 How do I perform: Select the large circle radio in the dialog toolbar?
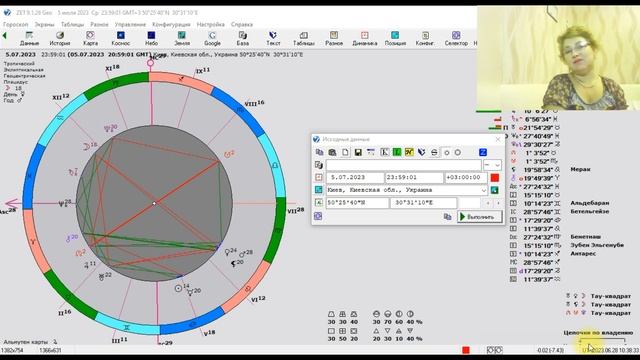(x=458, y=152)
